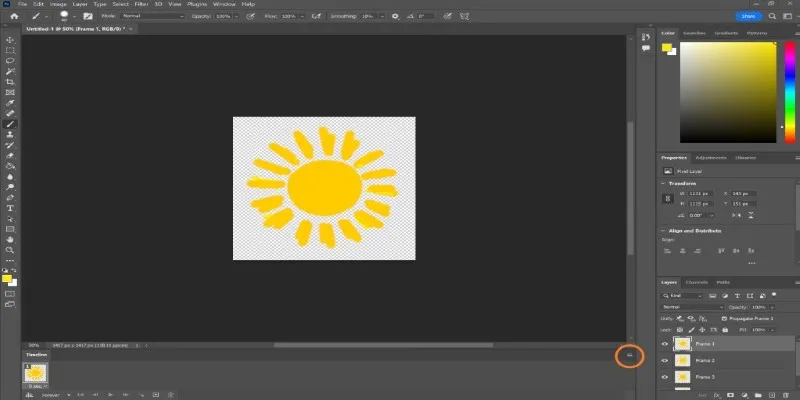Viewport: 800px width, 400px height.
Task: Select the Crop tool
Action: coord(10,82)
